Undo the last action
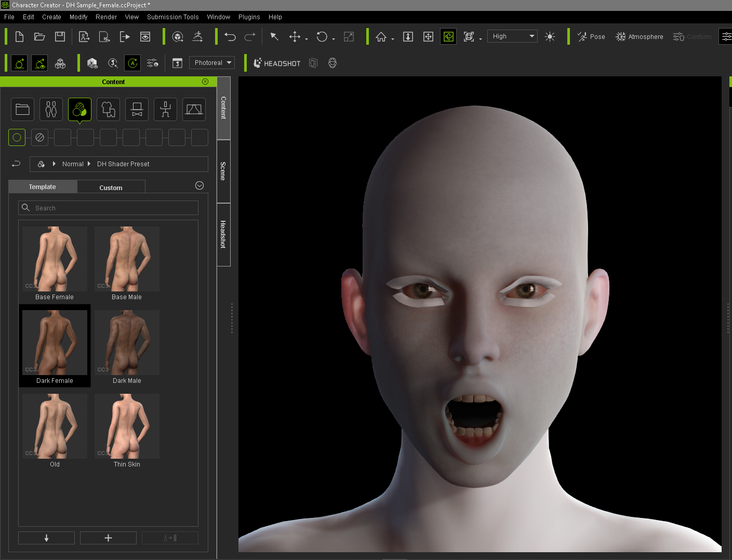This screenshot has width=732, height=560. (230, 36)
